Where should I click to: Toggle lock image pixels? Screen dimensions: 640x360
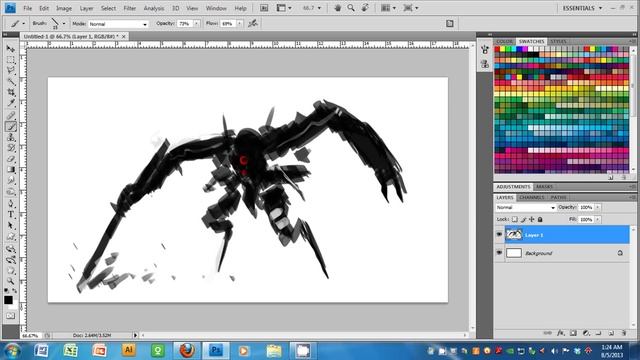[524, 220]
